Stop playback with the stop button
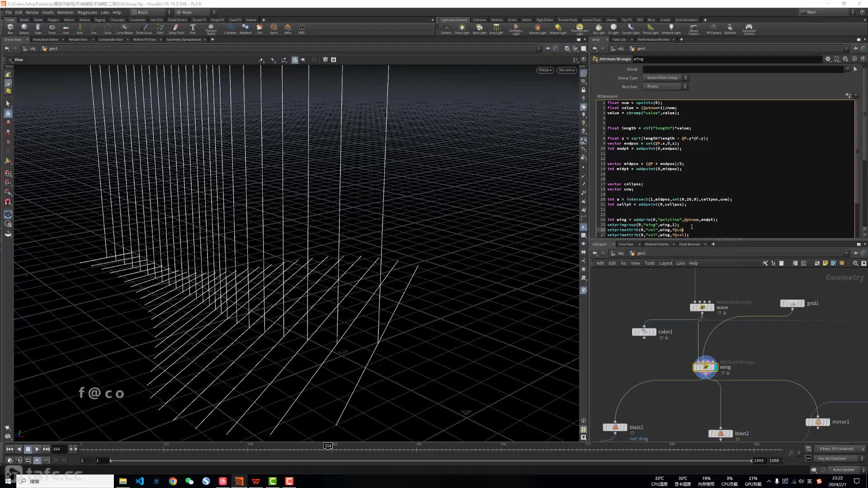Screen dimensions: 868x488 tap(28, 449)
